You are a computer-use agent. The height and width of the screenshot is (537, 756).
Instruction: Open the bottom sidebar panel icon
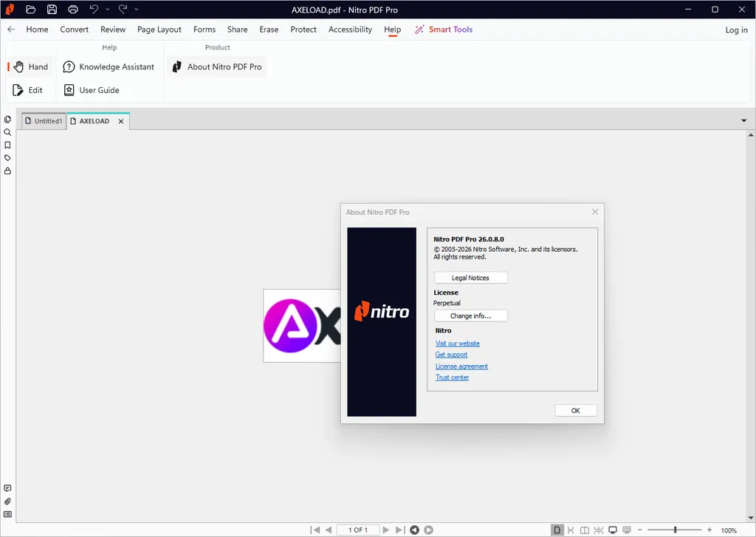7,514
